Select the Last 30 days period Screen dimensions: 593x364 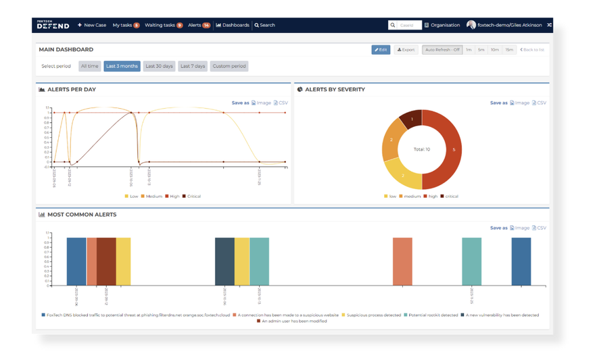click(159, 66)
